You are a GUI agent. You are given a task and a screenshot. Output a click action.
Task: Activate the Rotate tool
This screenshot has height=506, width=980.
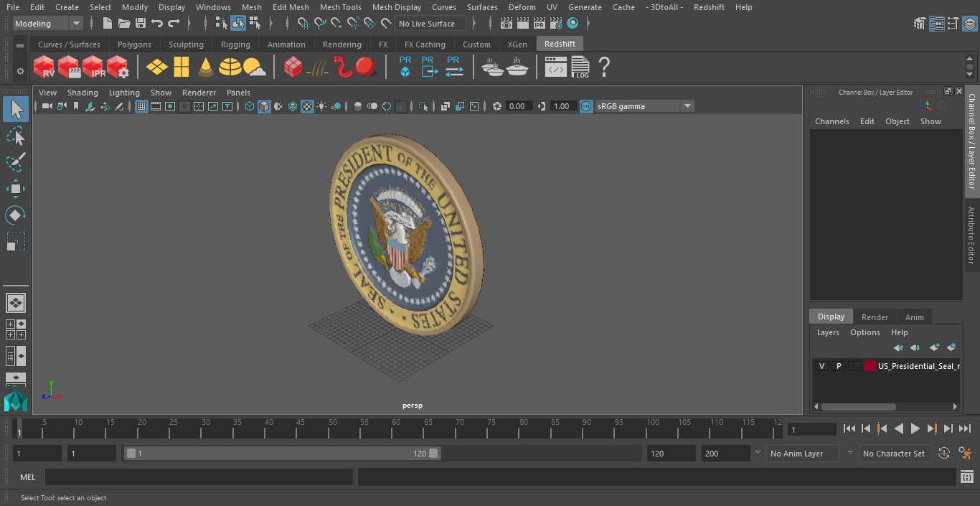point(16,215)
